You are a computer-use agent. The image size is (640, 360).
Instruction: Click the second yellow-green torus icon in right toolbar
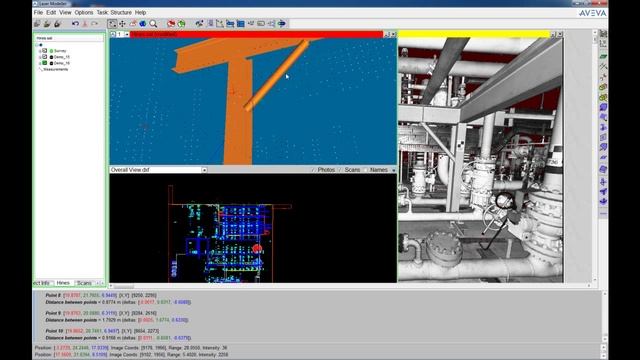[x=603, y=97]
